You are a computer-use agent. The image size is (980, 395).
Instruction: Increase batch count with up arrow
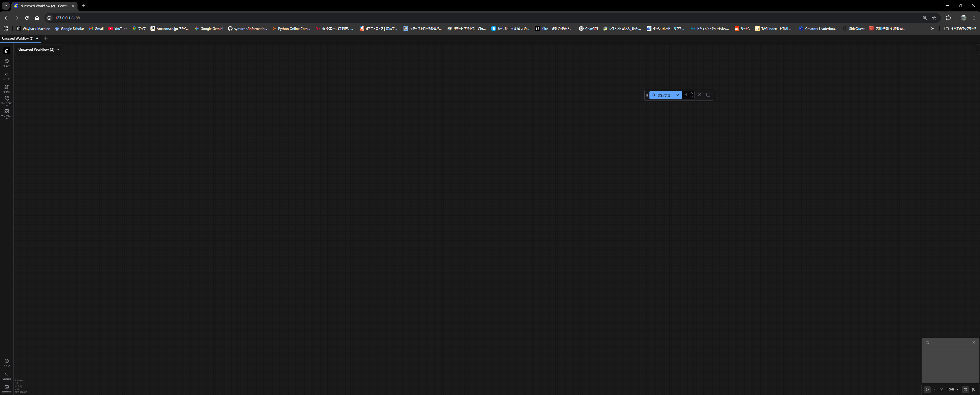coord(692,93)
